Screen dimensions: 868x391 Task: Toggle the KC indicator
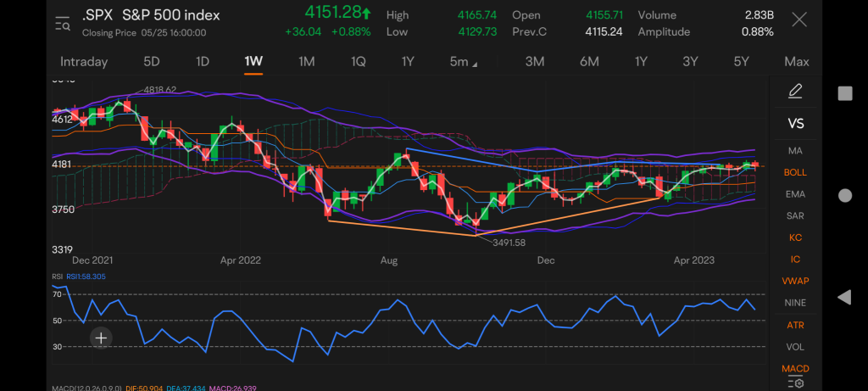pyautogui.click(x=795, y=237)
